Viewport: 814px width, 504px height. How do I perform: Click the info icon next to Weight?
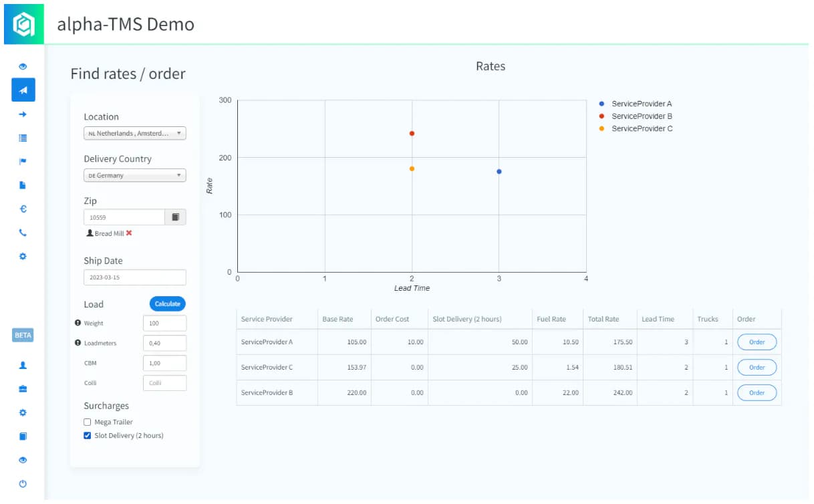coord(78,323)
